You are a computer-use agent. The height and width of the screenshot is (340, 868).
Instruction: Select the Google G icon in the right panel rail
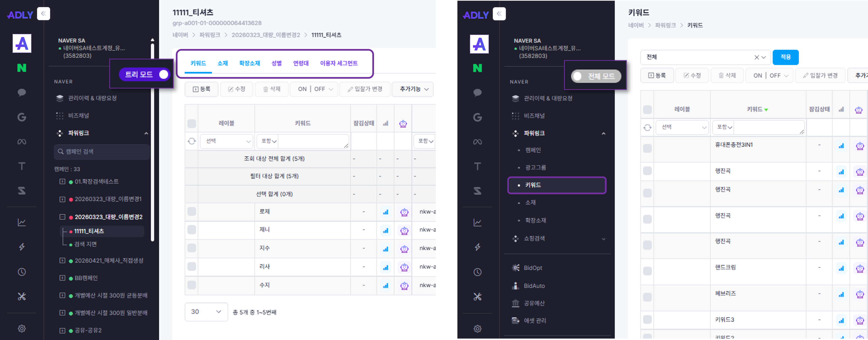(x=477, y=117)
